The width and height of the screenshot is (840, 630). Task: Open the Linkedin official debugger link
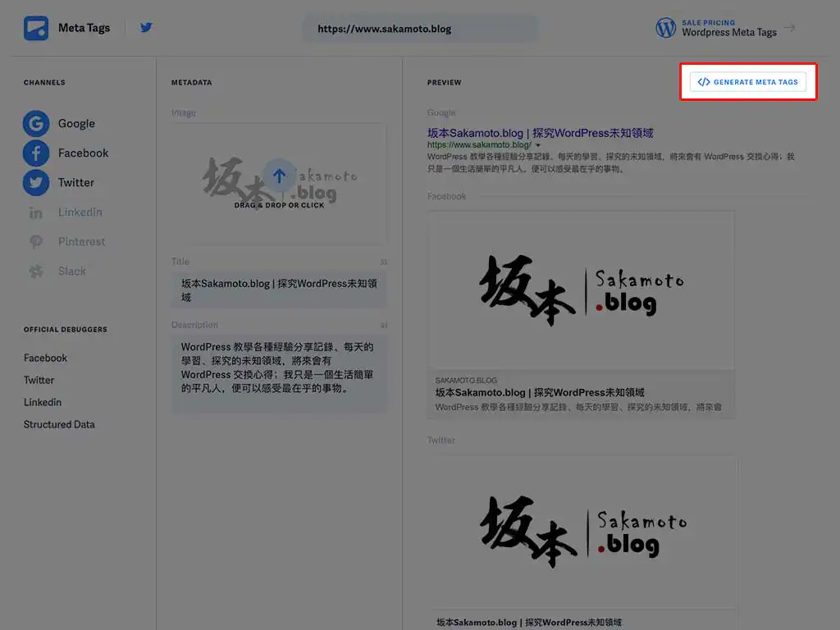pos(42,403)
